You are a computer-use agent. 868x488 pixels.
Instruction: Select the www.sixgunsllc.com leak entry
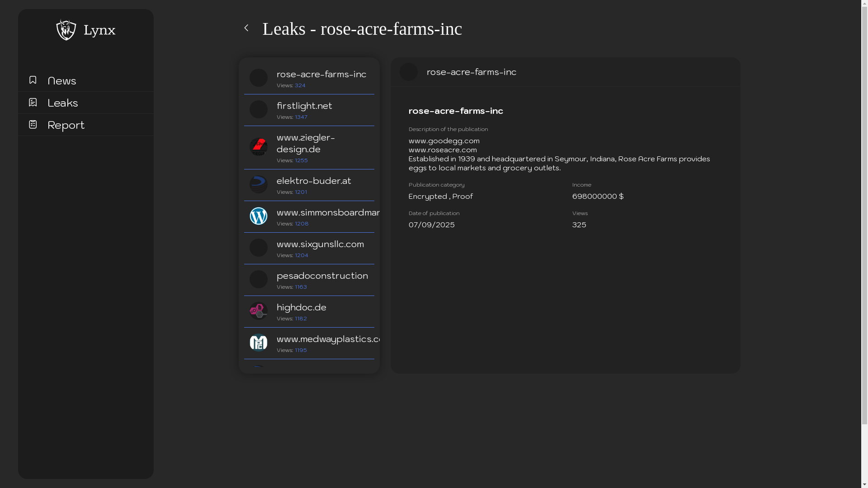tap(320, 244)
